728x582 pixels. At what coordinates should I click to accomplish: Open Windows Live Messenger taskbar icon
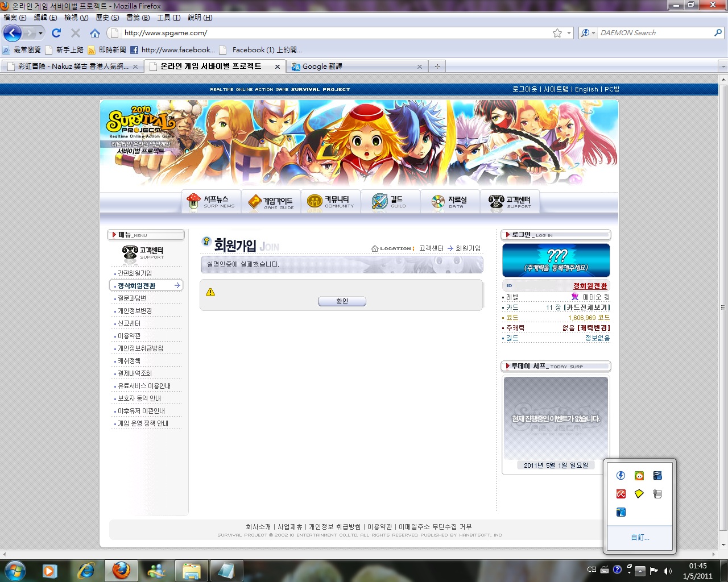pyautogui.click(x=156, y=570)
